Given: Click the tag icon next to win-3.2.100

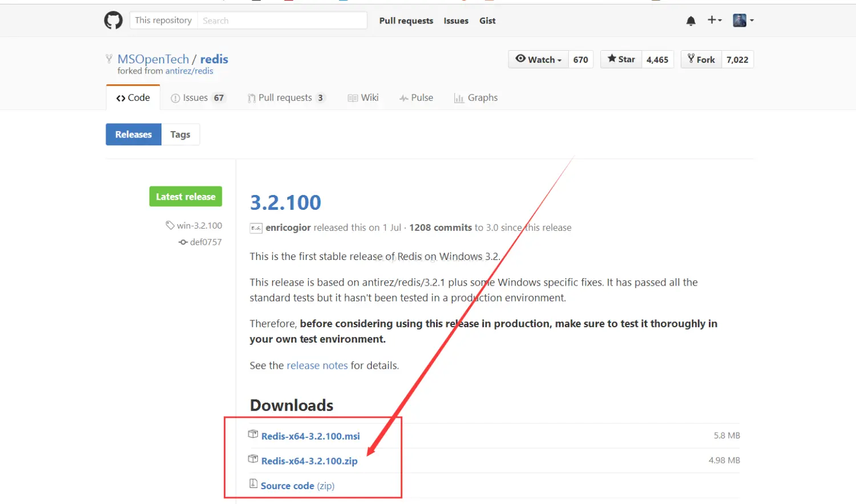Looking at the screenshot, I should click(x=170, y=225).
